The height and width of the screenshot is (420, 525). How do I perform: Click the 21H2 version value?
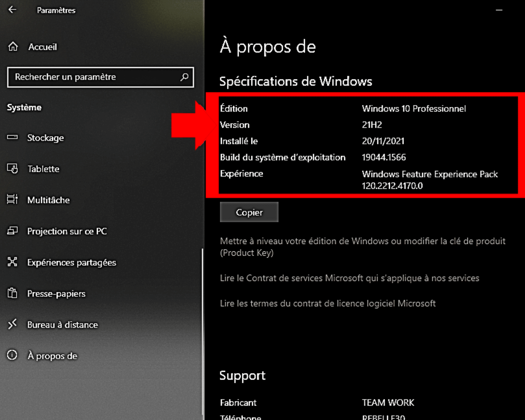[372, 125]
